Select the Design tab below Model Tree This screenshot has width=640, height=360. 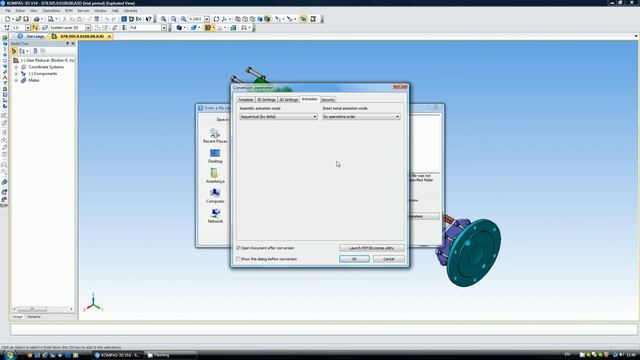tap(17, 317)
